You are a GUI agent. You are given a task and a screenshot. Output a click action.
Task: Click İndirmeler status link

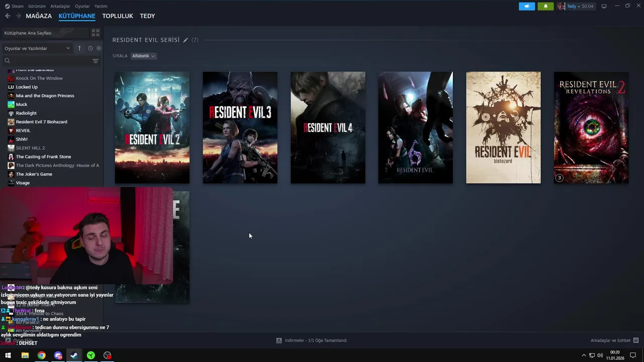coord(315,340)
